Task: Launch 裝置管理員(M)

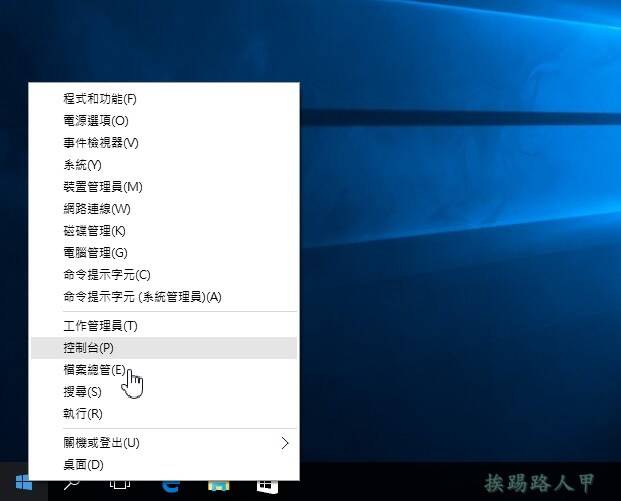Action: (164, 187)
